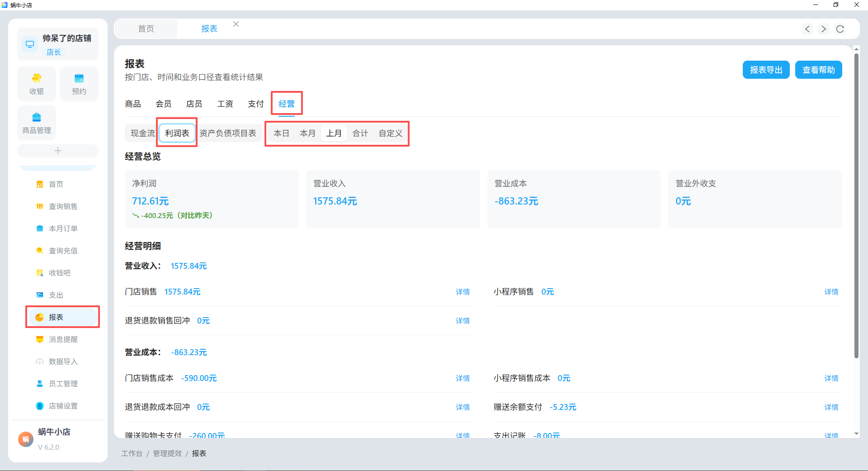Click the 查询销售 sidebar icon
The image size is (868, 471).
[x=40, y=206]
